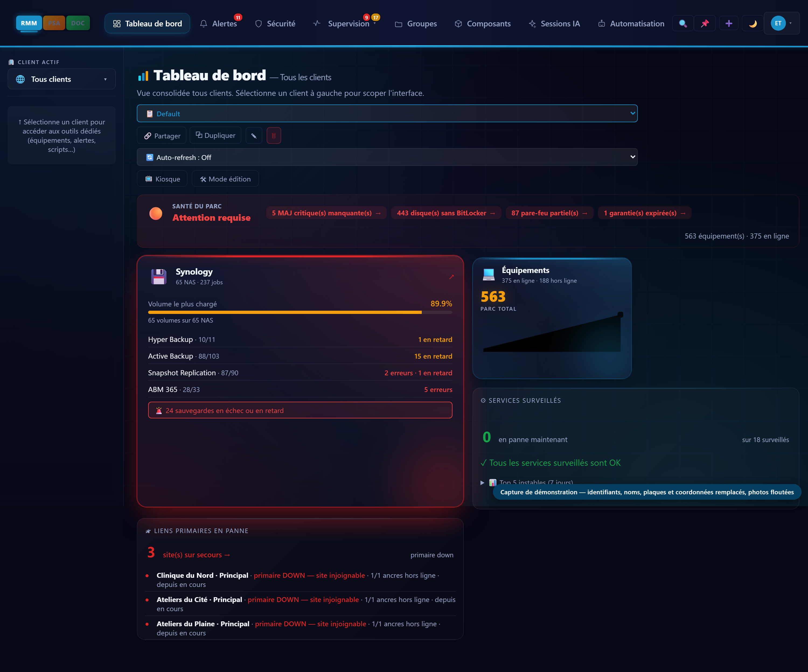Toggle dark mode moon icon
This screenshot has height=672, width=808.
point(753,23)
